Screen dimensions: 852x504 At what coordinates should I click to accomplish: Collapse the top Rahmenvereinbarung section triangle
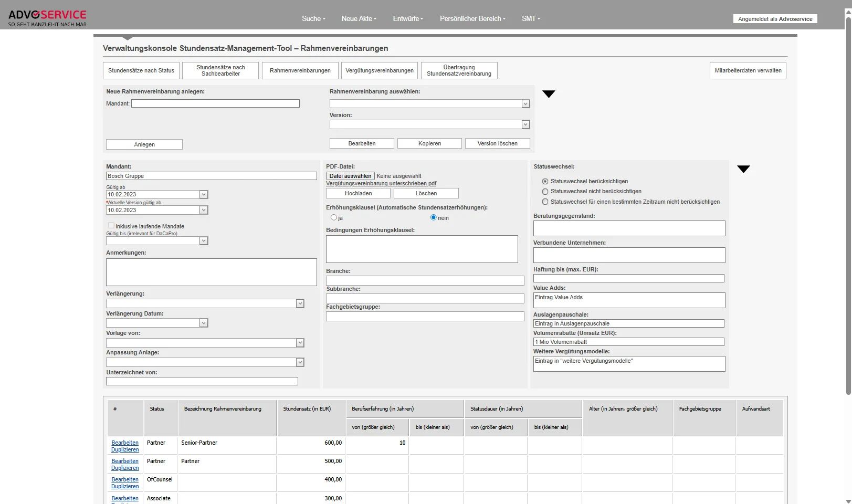pyautogui.click(x=549, y=94)
